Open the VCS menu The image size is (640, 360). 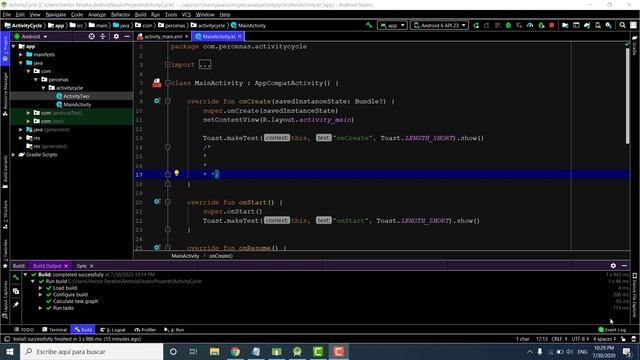[x=186, y=14]
